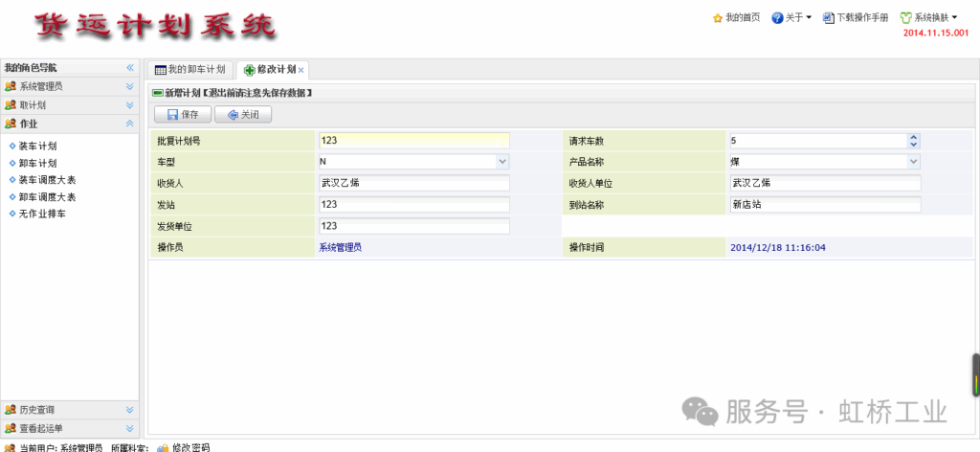Open the 产品名称 dropdown list
The width and height of the screenshot is (980, 452).
(913, 162)
